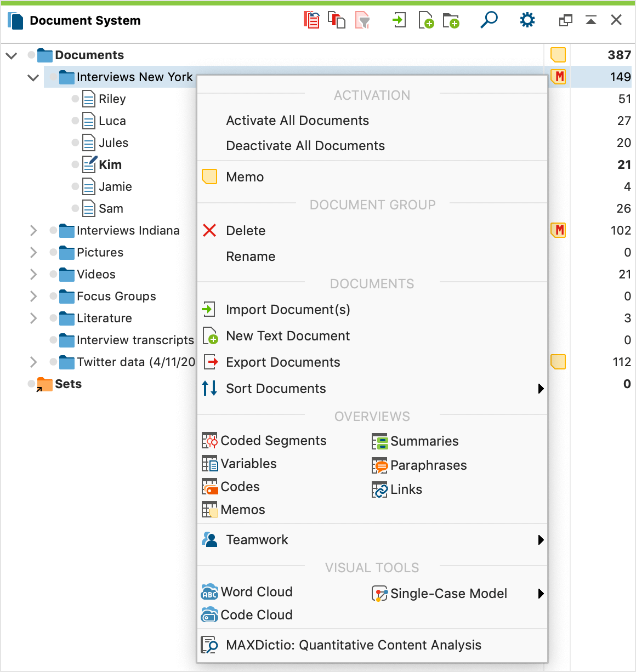The width and height of the screenshot is (636, 672).
Task: Expand Interviews Indiana group
Action: 33,230
